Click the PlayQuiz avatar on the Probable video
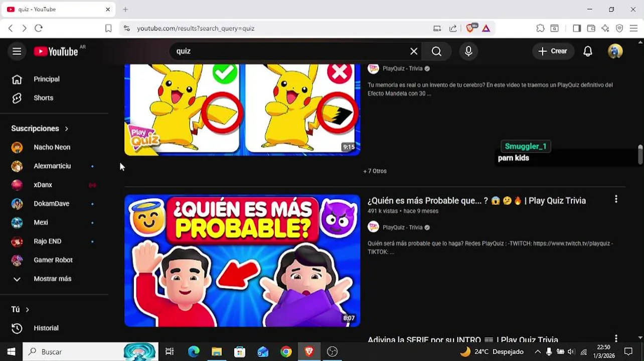The width and height of the screenshot is (644, 361). (373, 227)
